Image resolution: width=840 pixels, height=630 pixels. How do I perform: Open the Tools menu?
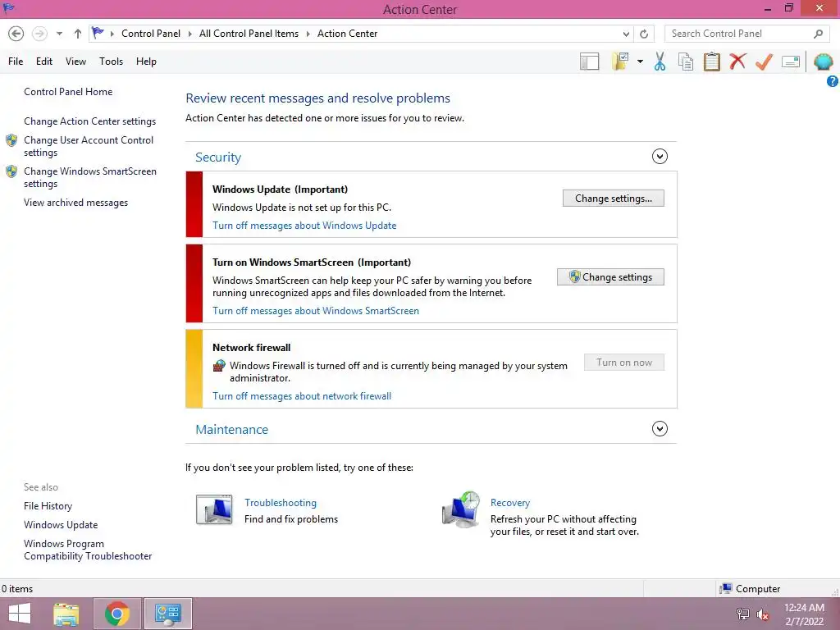click(111, 62)
